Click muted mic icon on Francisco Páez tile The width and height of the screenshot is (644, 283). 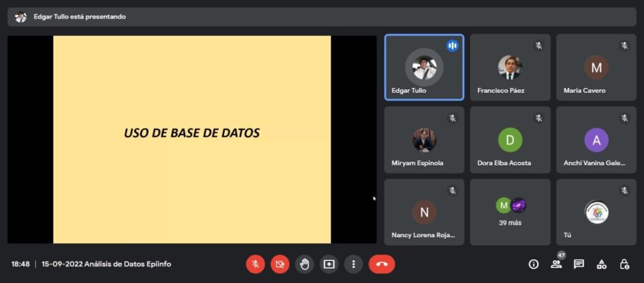[x=538, y=45]
